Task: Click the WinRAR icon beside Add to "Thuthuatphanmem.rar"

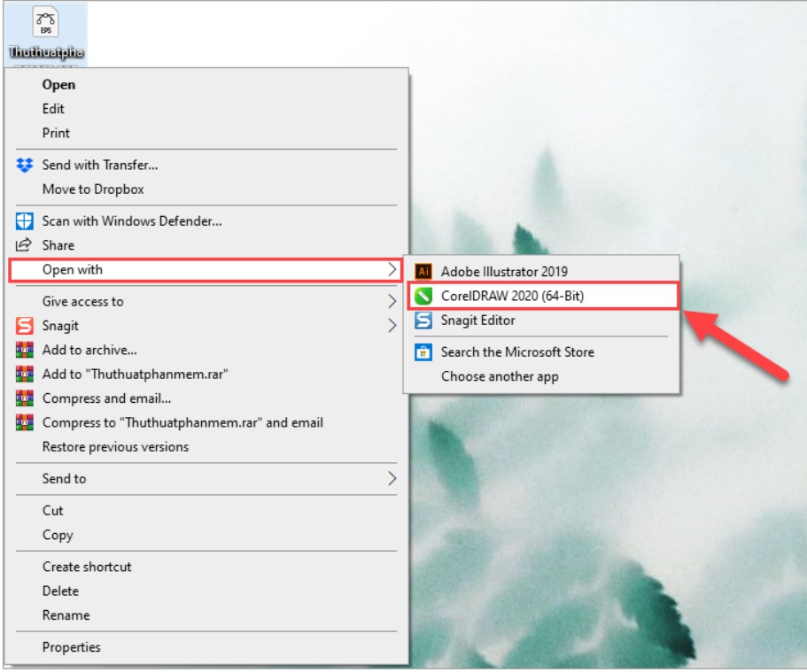Action: (x=24, y=375)
